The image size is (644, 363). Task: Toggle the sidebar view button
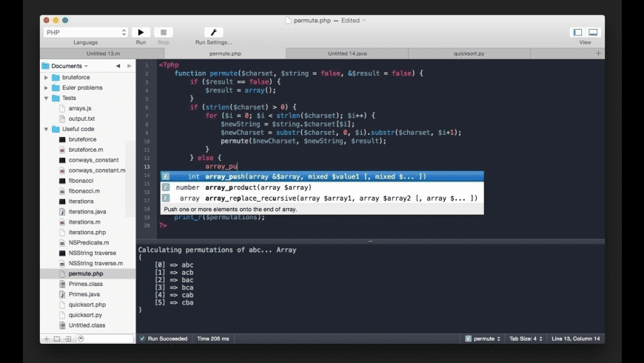577,33
